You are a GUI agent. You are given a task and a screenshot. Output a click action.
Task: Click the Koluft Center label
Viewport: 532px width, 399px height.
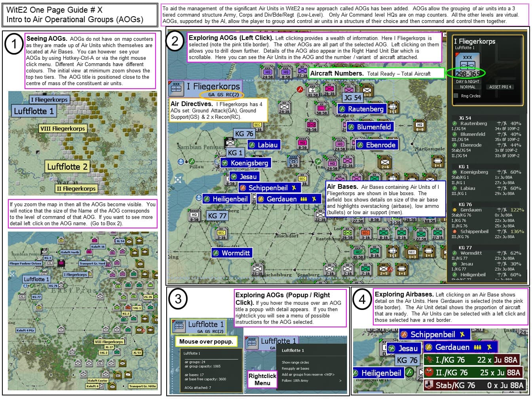coord(99,381)
